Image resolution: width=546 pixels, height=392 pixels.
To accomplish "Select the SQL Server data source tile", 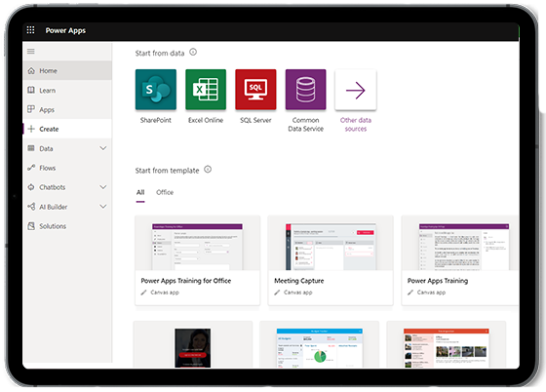I will tap(255, 90).
